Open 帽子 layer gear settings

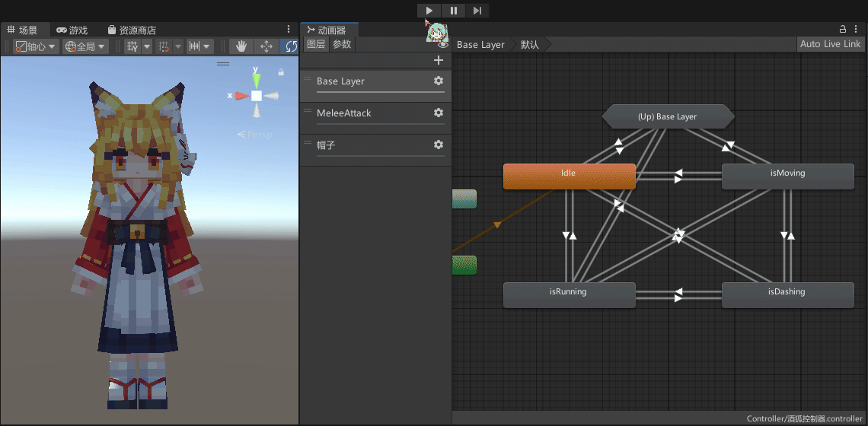click(439, 145)
